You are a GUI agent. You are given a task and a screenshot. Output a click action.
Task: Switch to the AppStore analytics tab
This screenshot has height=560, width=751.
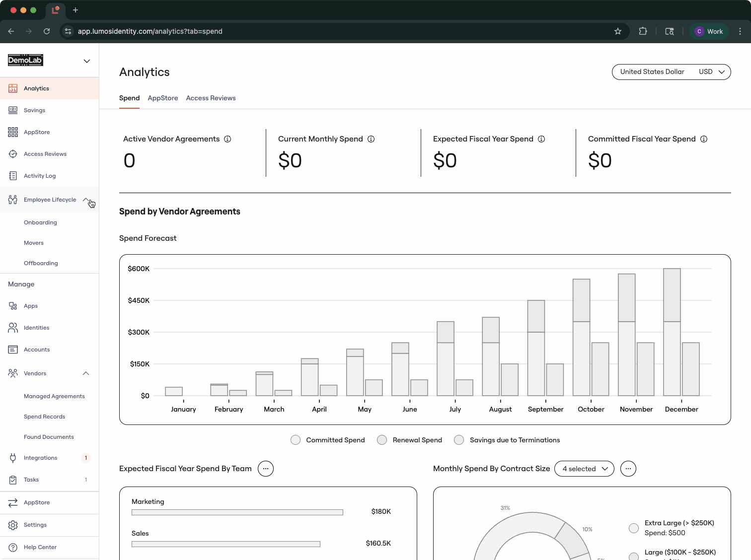click(163, 98)
